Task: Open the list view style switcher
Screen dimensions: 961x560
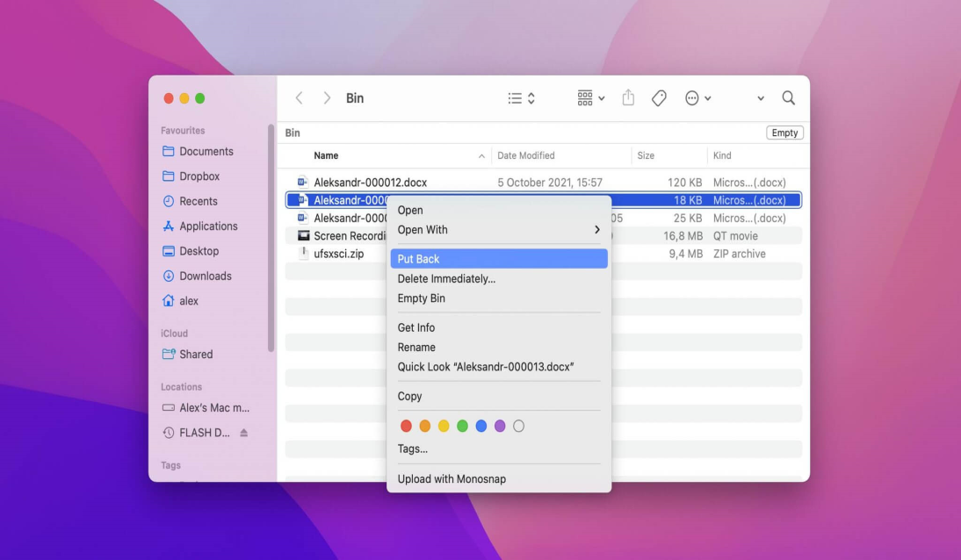Action: point(521,98)
